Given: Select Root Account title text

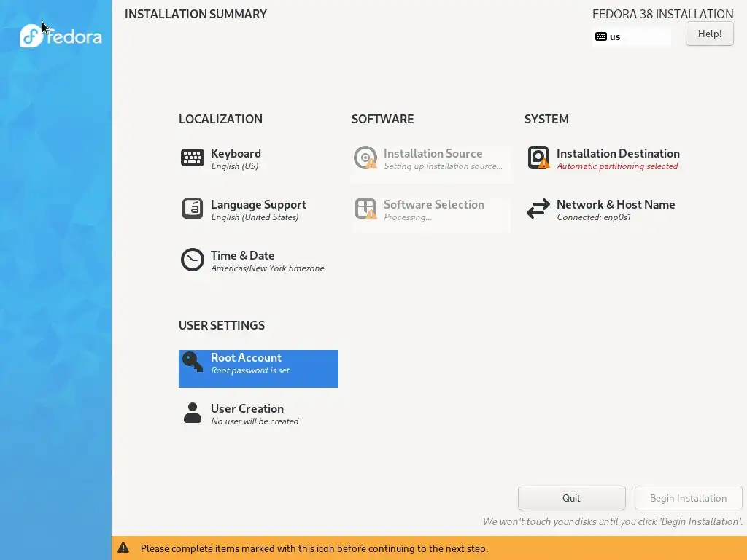Looking at the screenshot, I should pos(246,357).
